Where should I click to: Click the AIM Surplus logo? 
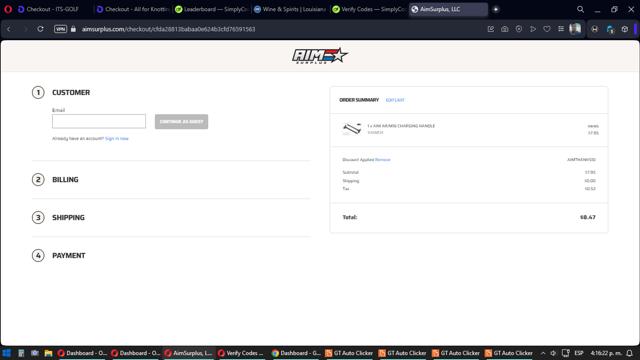coord(320,56)
